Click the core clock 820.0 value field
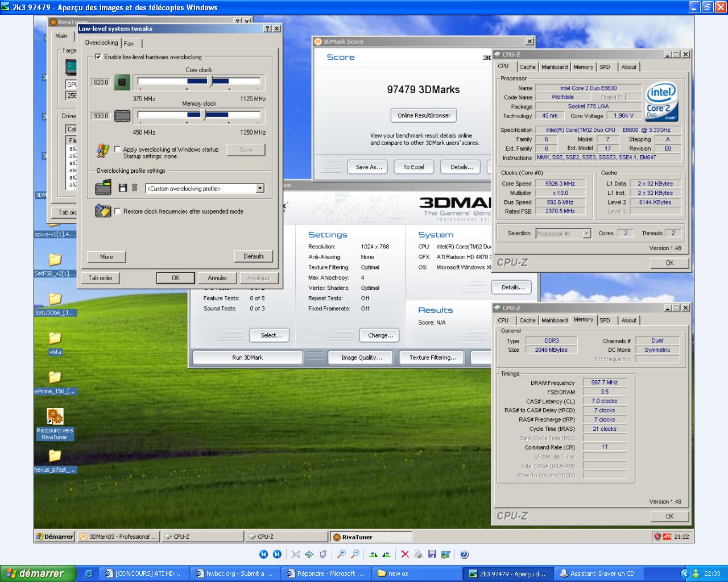Viewport: 728px width, 582px height. click(101, 82)
